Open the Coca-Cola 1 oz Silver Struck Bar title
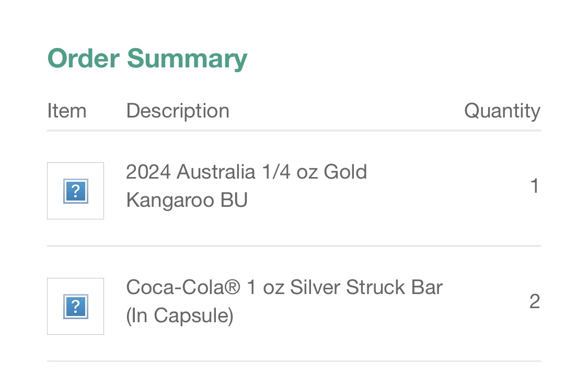The image size is (588, 387). [284, 287]
